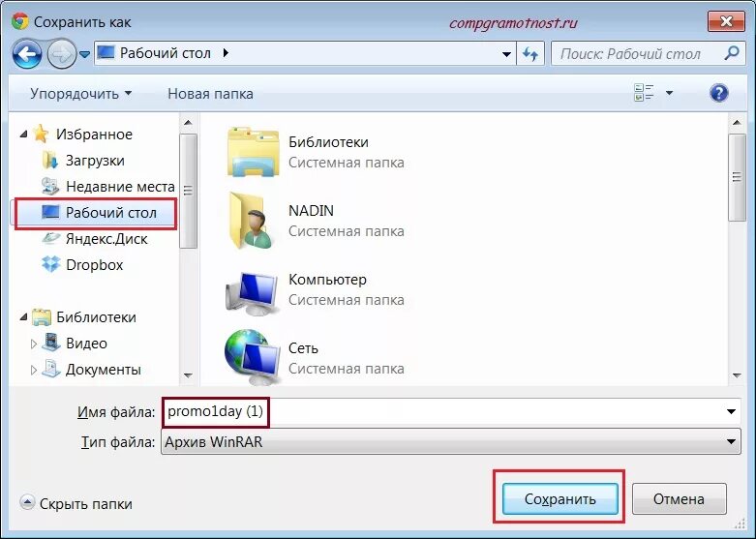756x539 pixels.
Task: Go back with the blue Back arrow
Action: click(27, 54)
